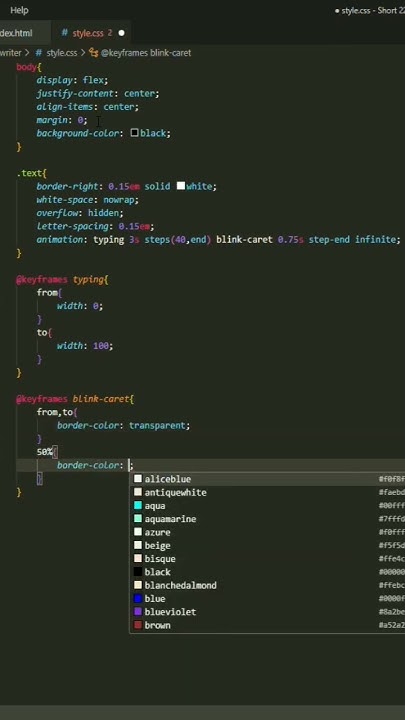405x720 pixels.
Task: Click the width: 100 line
Action: [x=85, y=346]
